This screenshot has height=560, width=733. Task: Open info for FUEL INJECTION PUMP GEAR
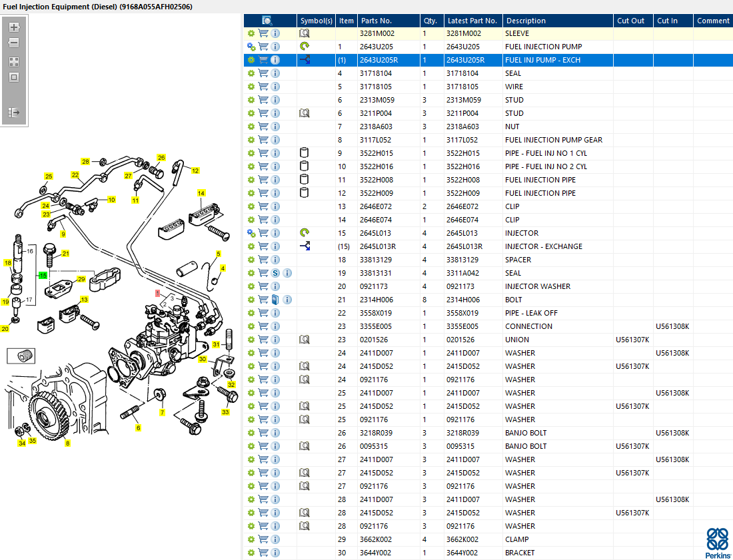[275, 140]
